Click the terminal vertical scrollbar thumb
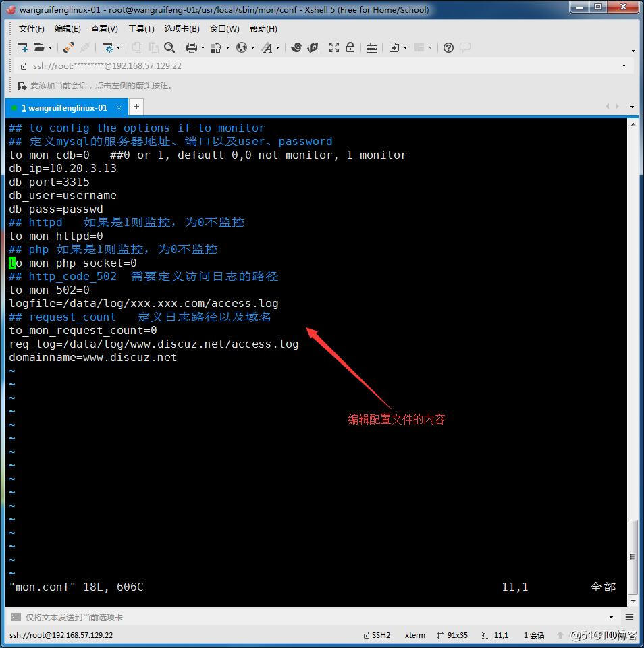Image resolution: width=644 pixels, height=648 pixels. tap(633, 557)
